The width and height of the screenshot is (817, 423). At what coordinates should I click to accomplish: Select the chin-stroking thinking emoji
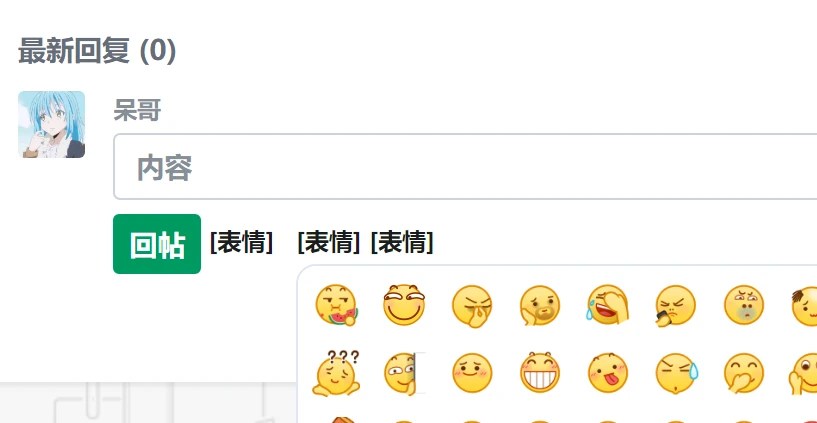(540, 305)
